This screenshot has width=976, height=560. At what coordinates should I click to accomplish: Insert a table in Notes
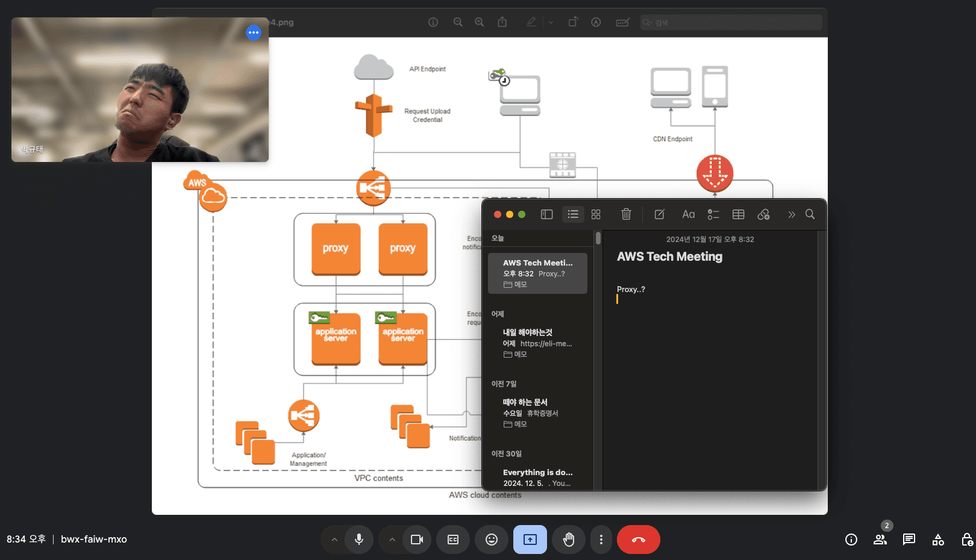pyautogui.click(x=739, y=214)
